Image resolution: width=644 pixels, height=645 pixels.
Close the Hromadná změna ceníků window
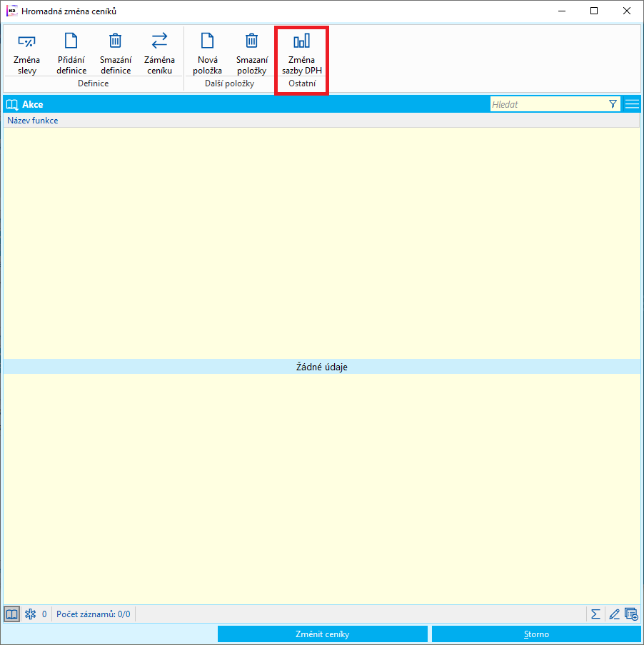click(627, 11)
